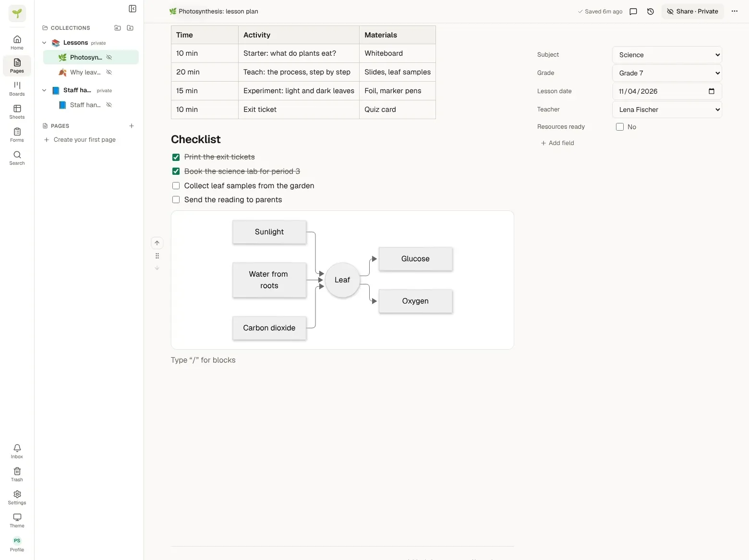
Task: Check 'Send the reading to parents'
Action: click(x=176, y=200)
